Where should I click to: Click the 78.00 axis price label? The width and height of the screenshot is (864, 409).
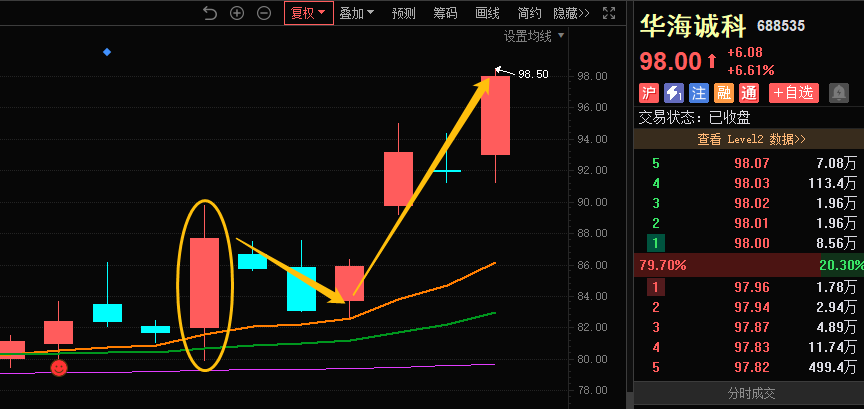pyautogui.click(x=592, y=391)
